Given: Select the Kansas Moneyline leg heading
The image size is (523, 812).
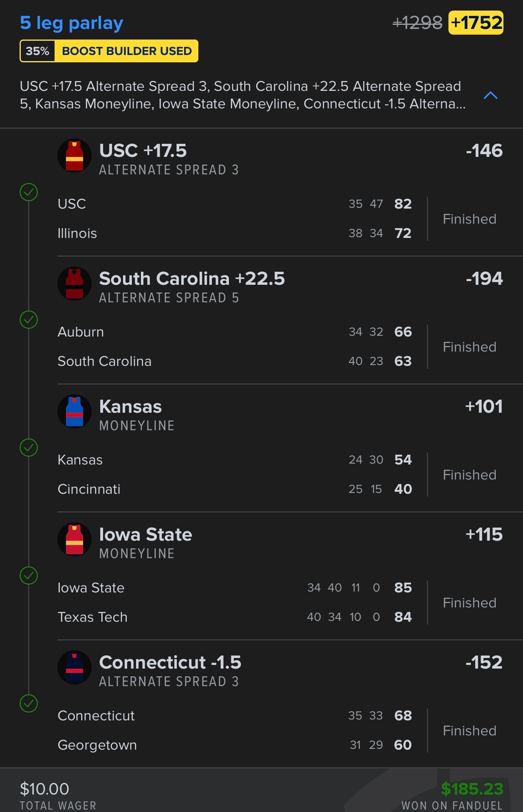Looking at the screenshot, I should [x=130, y=407].
